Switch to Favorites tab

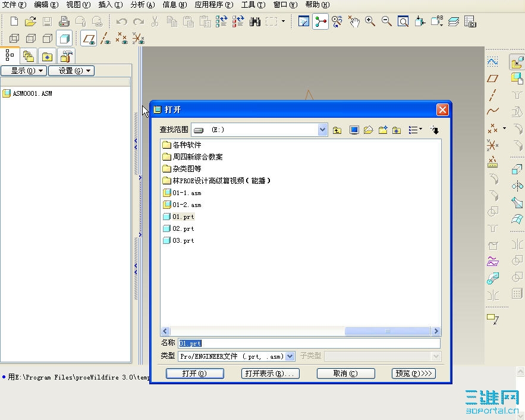coord(47,57)
